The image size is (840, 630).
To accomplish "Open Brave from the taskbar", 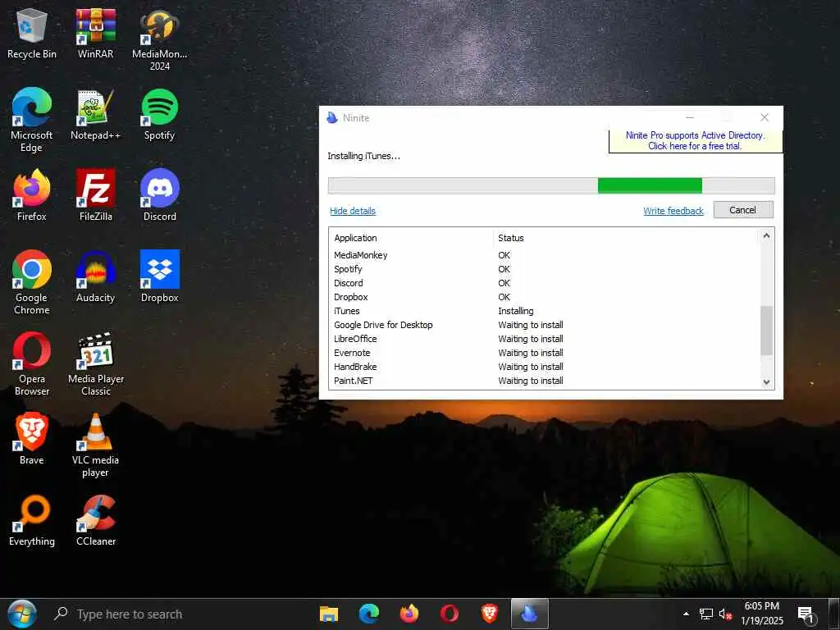I will pyautogui.click(x=490, y=614).
